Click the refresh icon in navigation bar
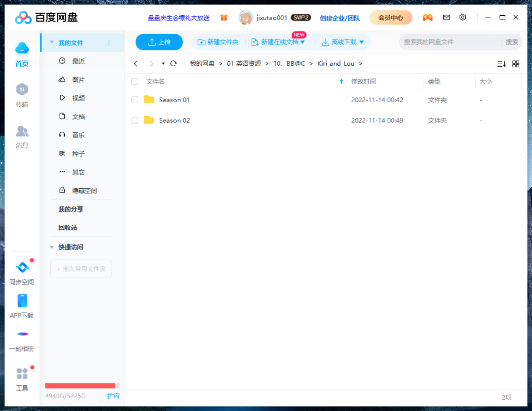532x411 pixels. point(174,64)
